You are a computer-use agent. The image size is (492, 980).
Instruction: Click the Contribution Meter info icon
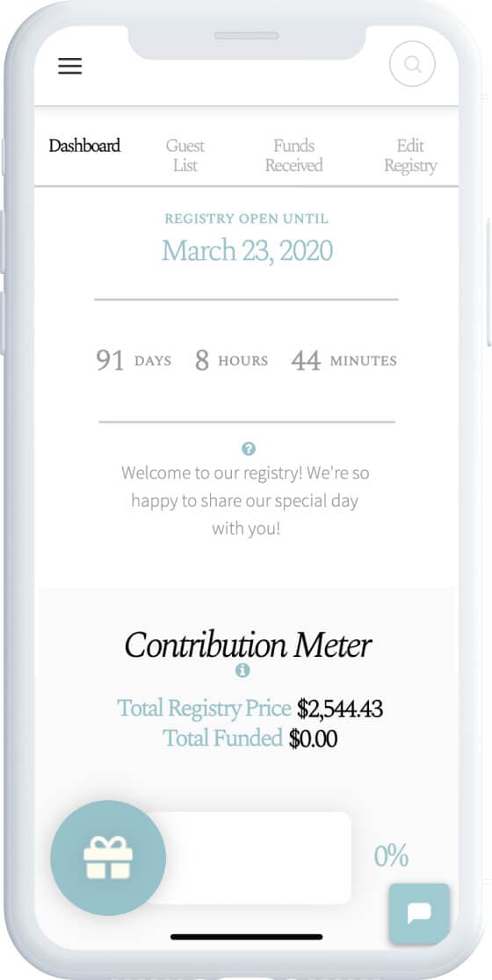(x=242, y=671)
